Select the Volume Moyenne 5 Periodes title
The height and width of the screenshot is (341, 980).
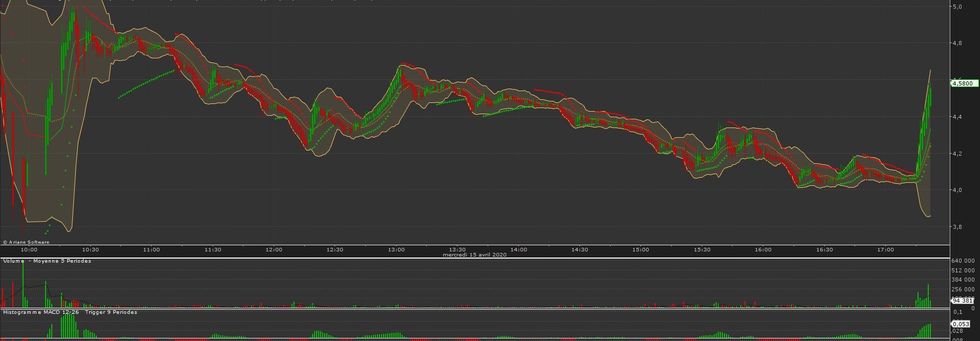47,261
